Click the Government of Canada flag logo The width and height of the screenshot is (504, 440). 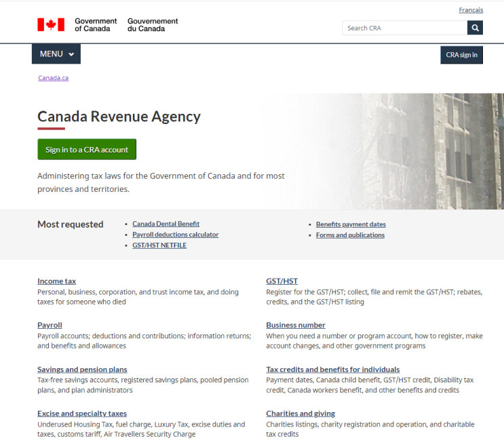pos(51,24)
